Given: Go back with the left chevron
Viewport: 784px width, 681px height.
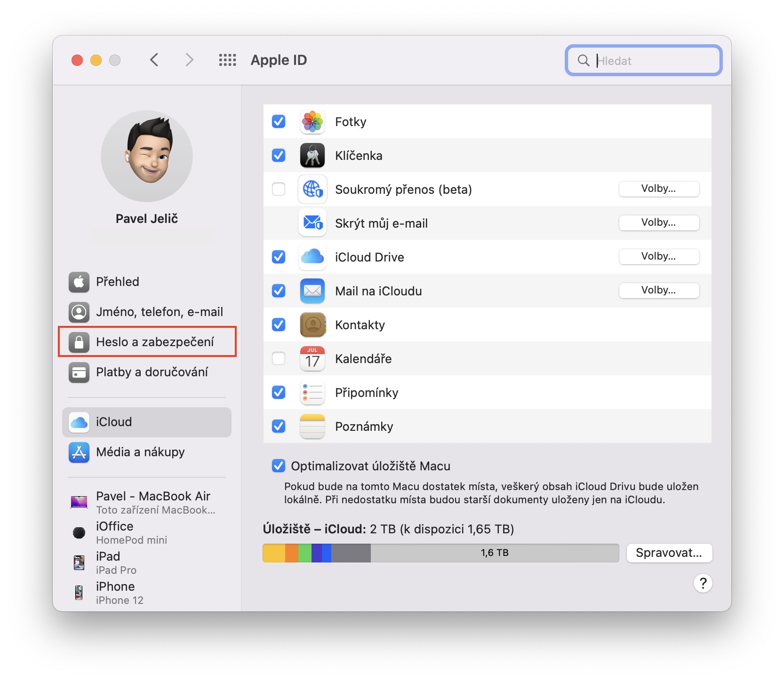Looking at the screenshot, I should pyautogui.click(x=154, y=60).
